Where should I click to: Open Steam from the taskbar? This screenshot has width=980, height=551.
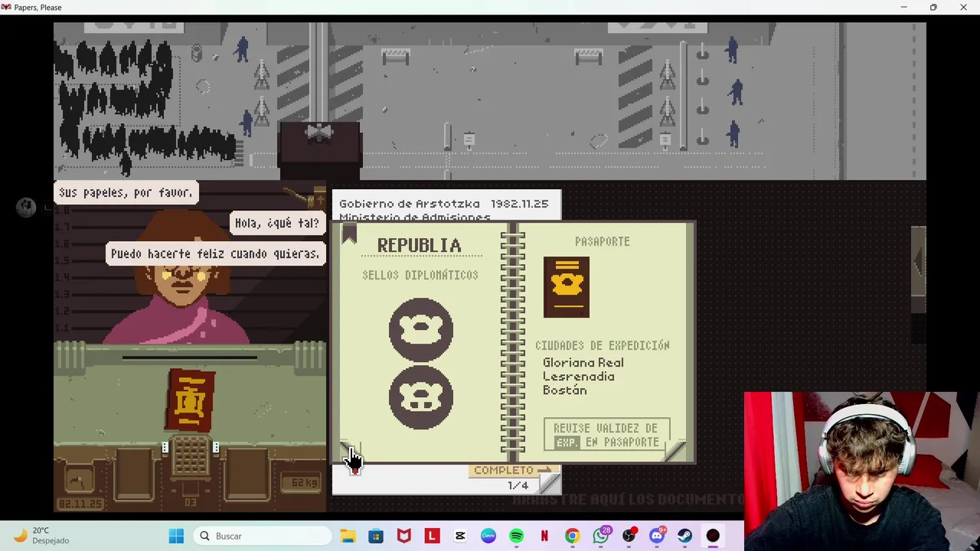[x=684, y=536]
